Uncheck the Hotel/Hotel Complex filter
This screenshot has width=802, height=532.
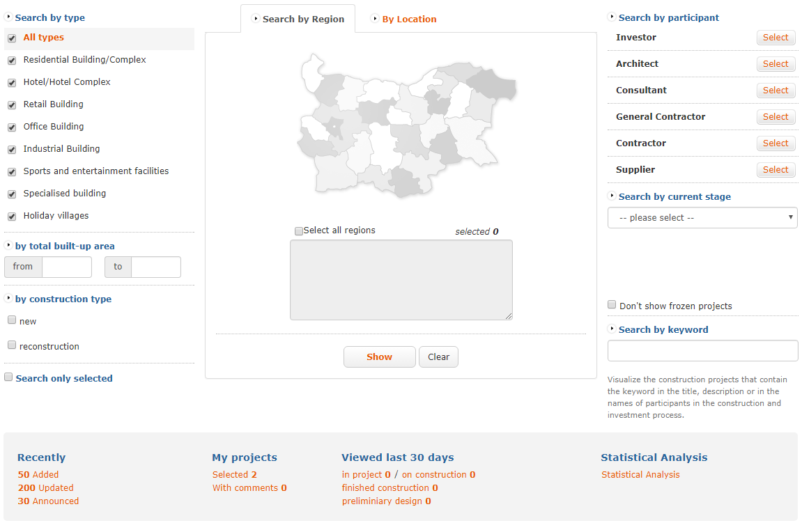point(12,82)
